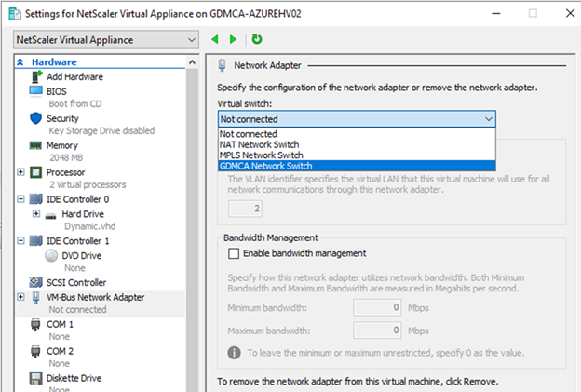Collapse the Hardware section header
Screen dimensions: 581x392
click(x=20, y=61)
